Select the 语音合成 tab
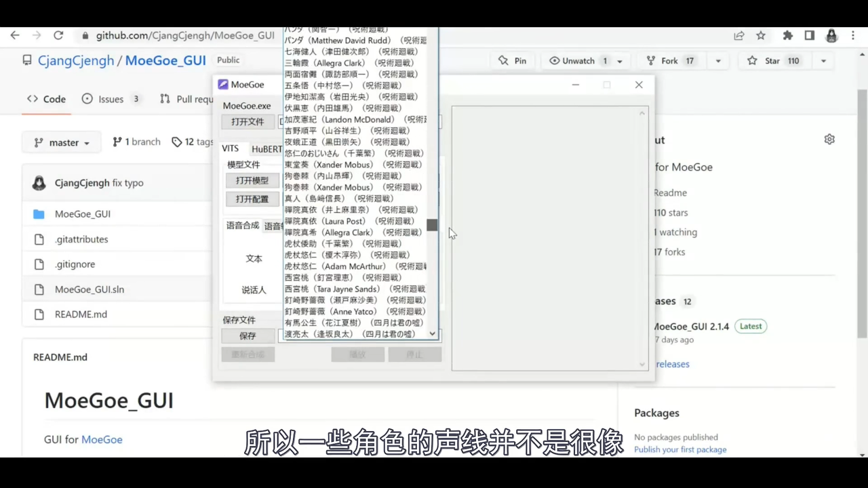The width and height of the screenshot is (868, 488). pyautogui.click(x=242, y=226)
